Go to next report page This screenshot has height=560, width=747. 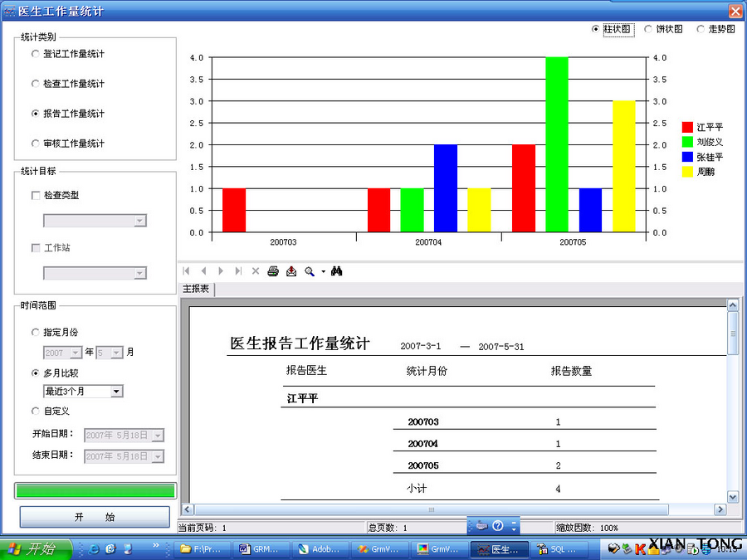pyautogui.click(x=221, y=271)
